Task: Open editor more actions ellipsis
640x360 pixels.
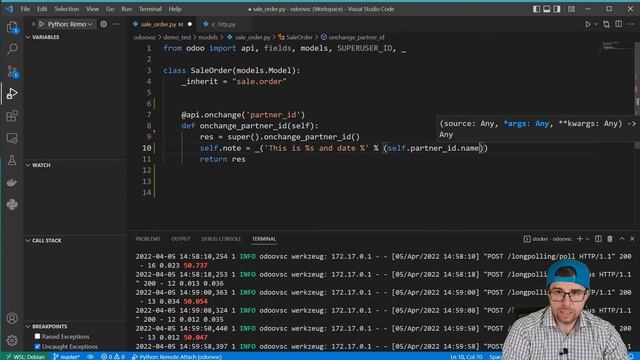Action: (x=631, y=24)
